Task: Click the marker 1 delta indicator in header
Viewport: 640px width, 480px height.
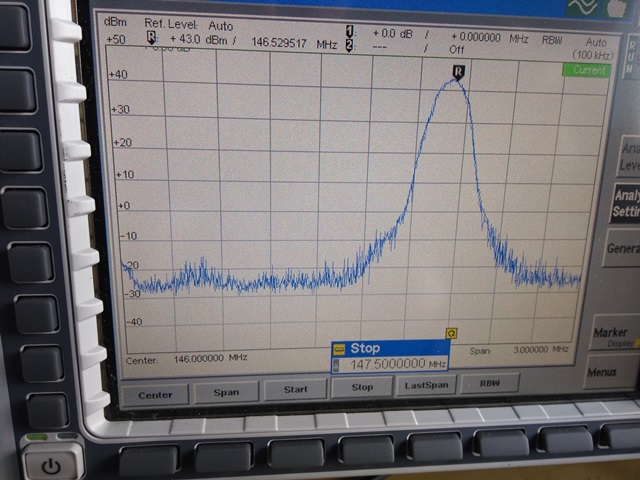Action: pyautogui.click(x=348, y=32)
